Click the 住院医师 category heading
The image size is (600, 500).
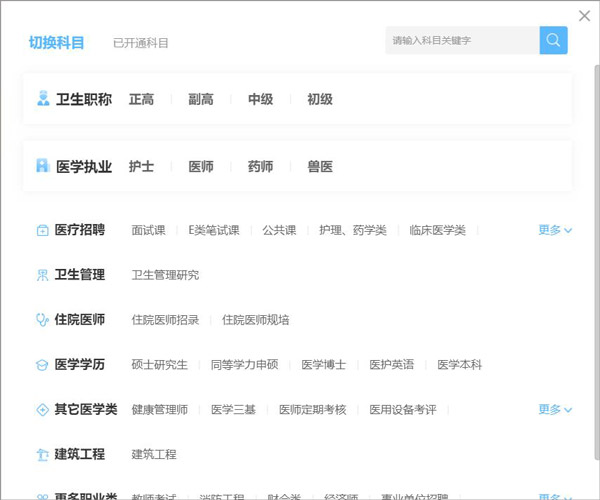(x=80, y=319)
